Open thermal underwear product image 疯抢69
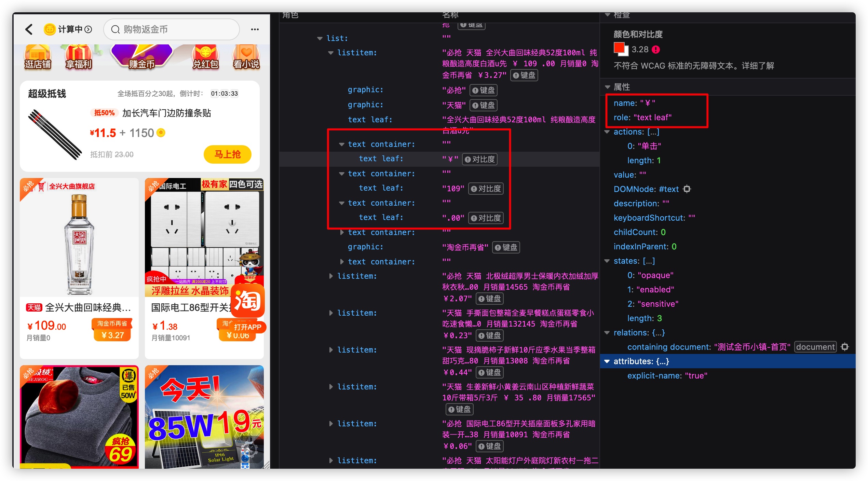 79,417
